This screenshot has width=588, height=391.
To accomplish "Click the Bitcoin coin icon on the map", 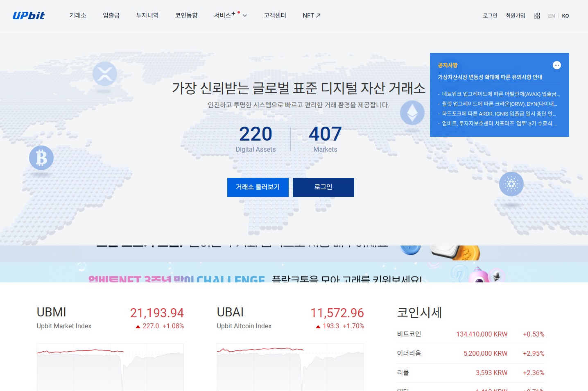I will (41, 157).
